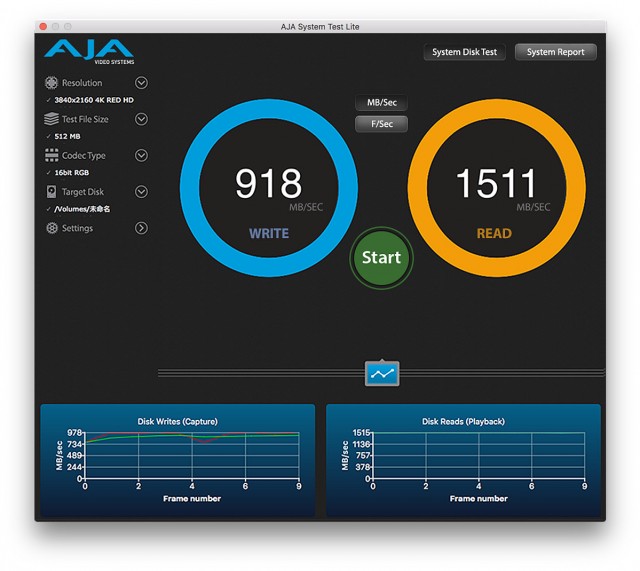Click the Disk Writes (Capture) graph
Image resolution: width=640 pixels, height=571 pixels.
coord(178,460)
